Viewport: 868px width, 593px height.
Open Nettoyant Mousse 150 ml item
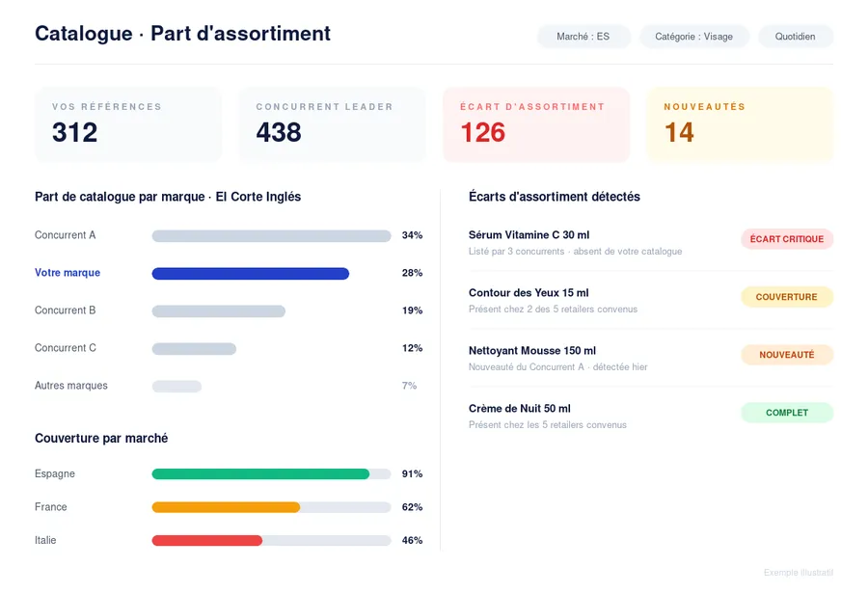[x=532, y=350]
